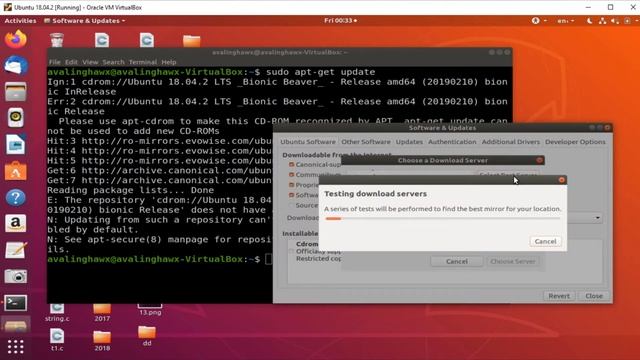Screen dimensions: 640x360
Task: Switch to the Authentication tab
Action: [452, 142]
